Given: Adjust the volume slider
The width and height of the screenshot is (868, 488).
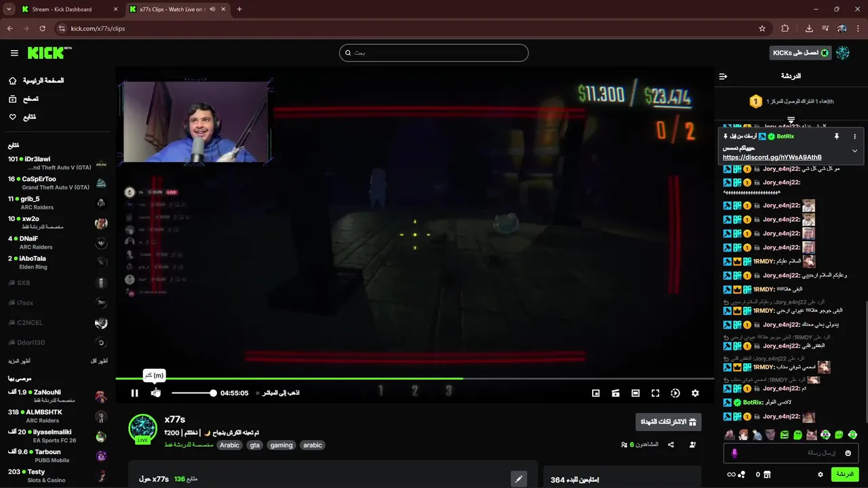Looking at the screenshot, I should [x=193, y=393].
